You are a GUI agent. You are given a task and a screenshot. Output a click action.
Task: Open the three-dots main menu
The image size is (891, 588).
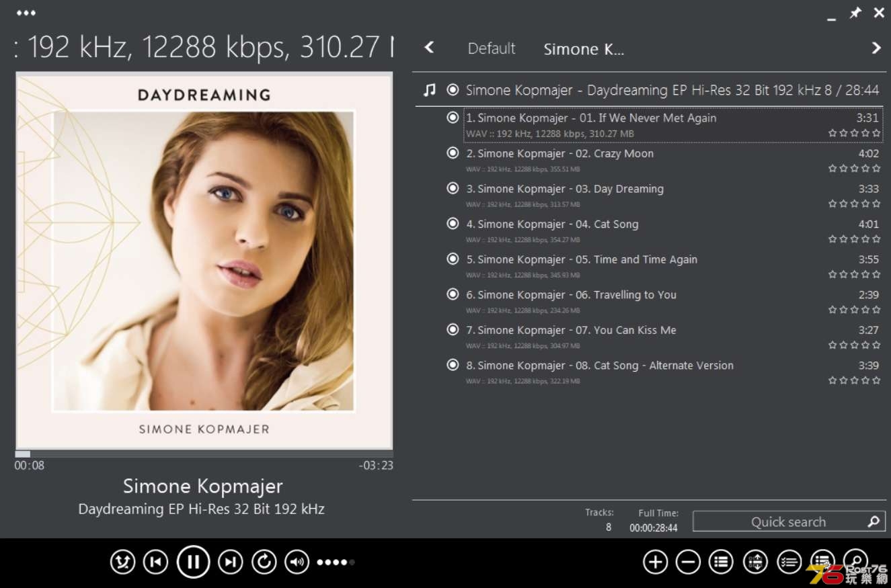coord(26,13)
